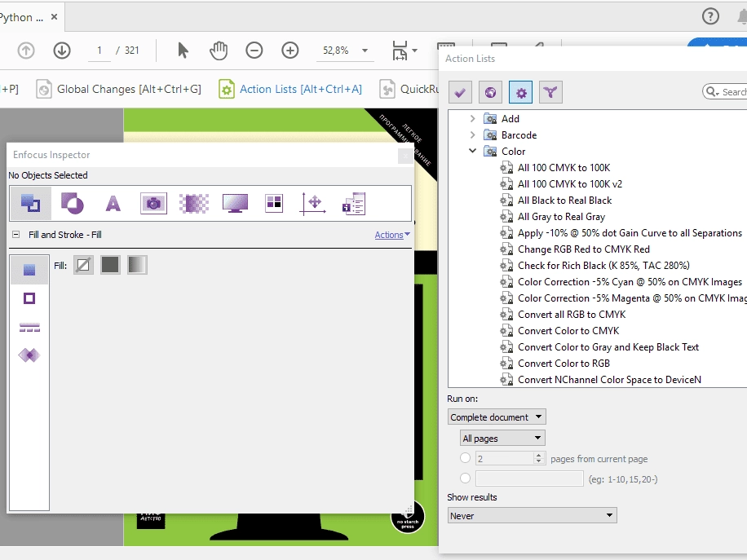This screenshot has height=560, width=747.
Task: Go to previous page arrow
Action: [26, 50]
